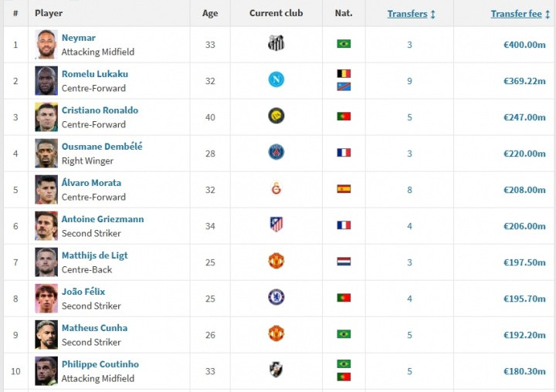Select the Galatasaray crest in Morata's row
Viewport: 556px width, 392px height.
[x=276, y=188]
